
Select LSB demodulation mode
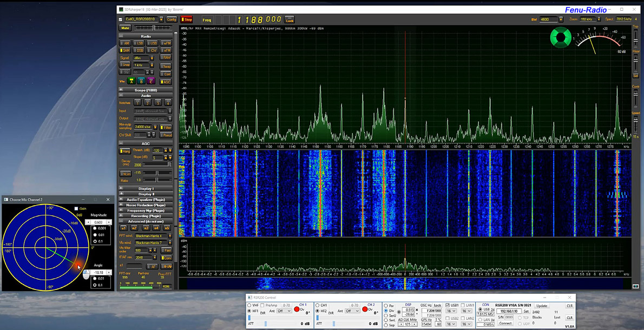139,43
